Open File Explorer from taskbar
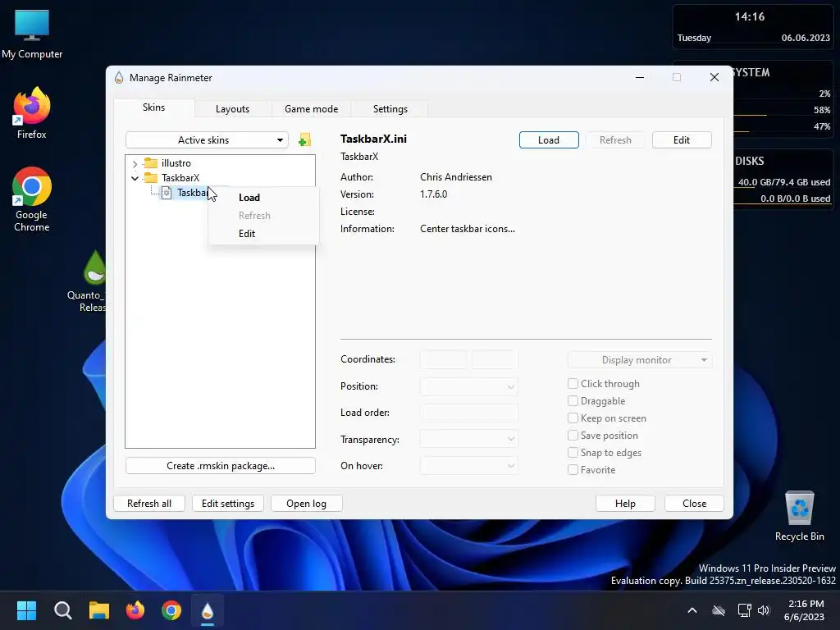The height and width of the screenshot is (630, 840). click(x=99, y=610)
